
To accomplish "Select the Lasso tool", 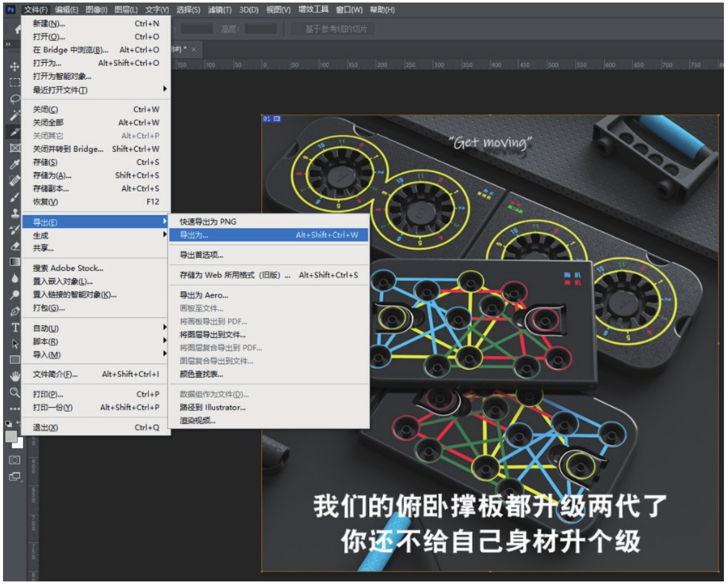I will coord(15,99).
